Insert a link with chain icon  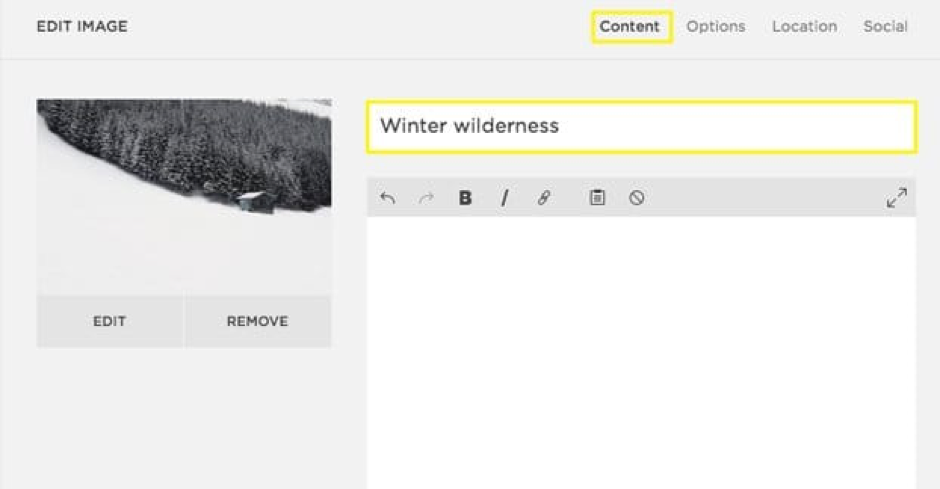click(x=544, y=198)
